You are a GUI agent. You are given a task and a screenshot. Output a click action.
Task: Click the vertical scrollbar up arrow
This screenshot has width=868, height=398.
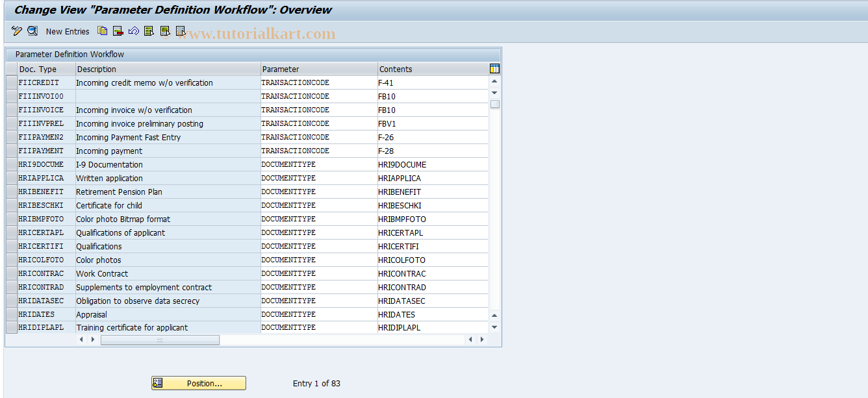pos(494,81)
